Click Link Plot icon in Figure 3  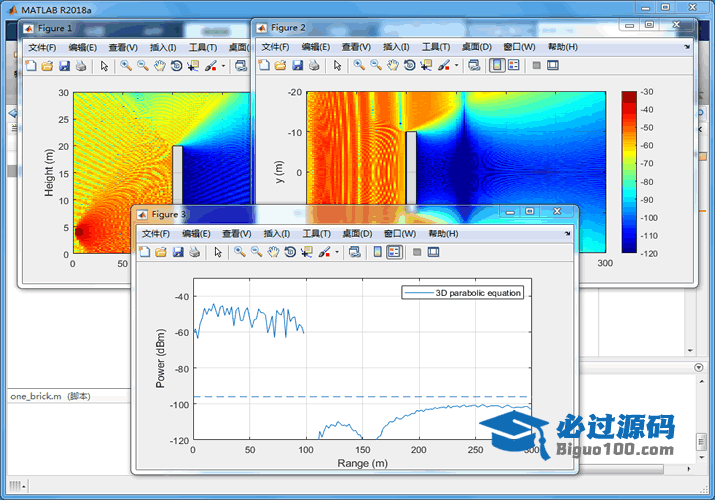354,252
